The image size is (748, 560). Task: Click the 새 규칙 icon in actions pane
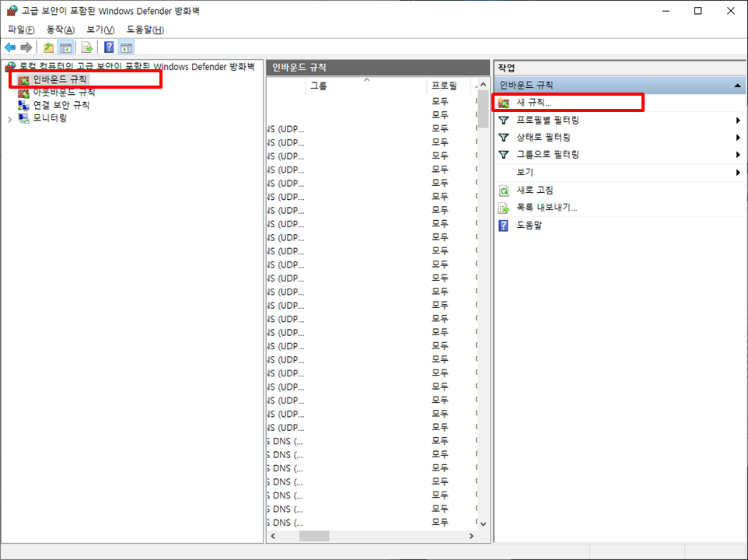click(504, 103)
